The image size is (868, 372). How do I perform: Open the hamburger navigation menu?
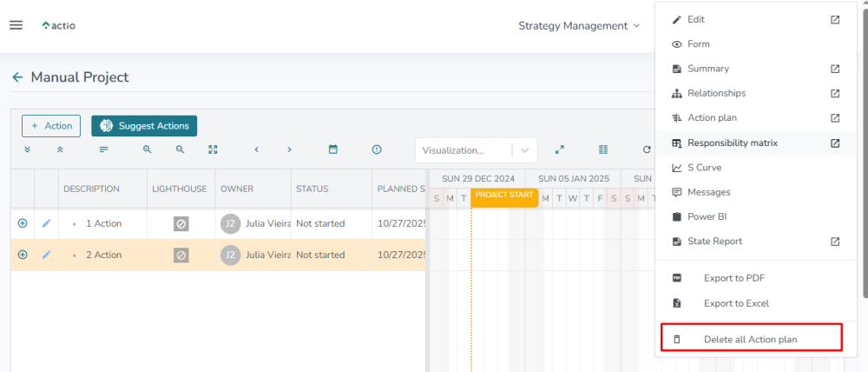point(16,25)
